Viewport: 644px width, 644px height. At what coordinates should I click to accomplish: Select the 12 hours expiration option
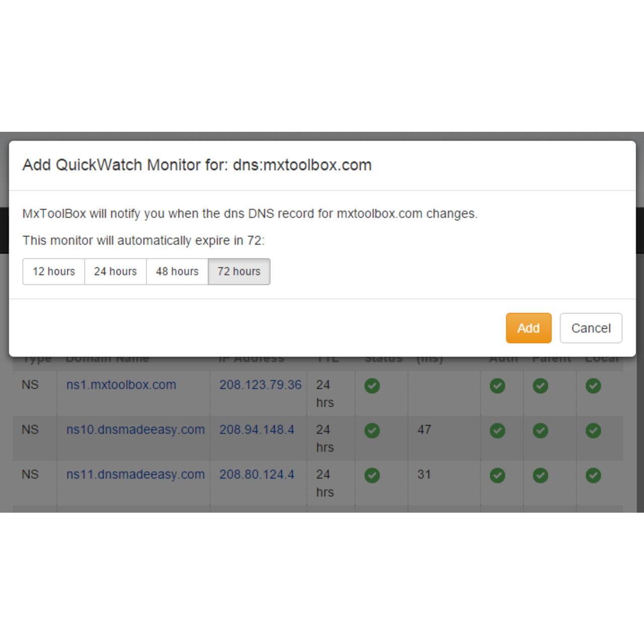[53, 272]
